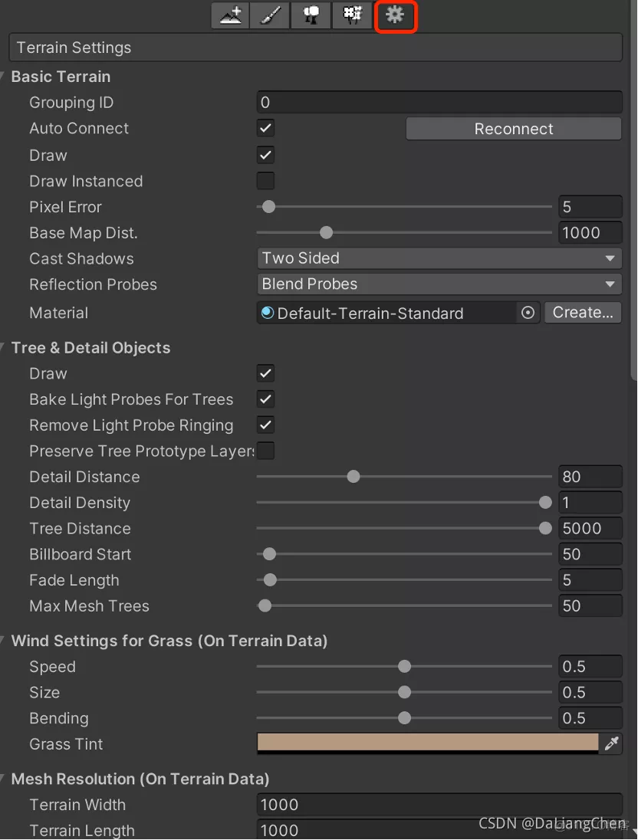Click the Pixel Error value field
This screenshot has width=638, height=840.
pos(590,207)
